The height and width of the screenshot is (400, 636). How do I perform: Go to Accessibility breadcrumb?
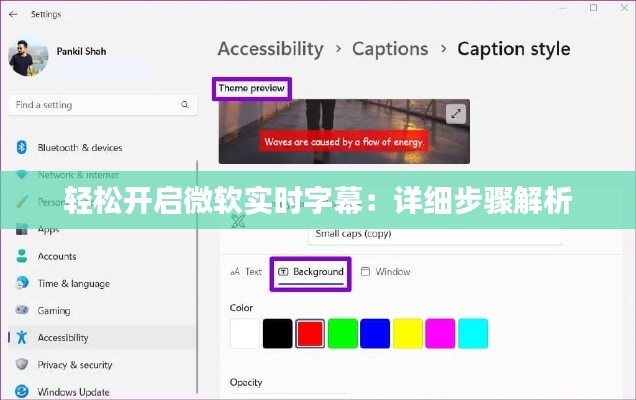271,49
